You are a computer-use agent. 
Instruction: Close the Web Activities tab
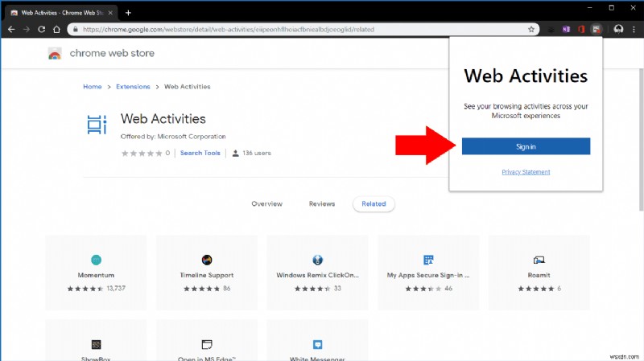coord(110,13)
